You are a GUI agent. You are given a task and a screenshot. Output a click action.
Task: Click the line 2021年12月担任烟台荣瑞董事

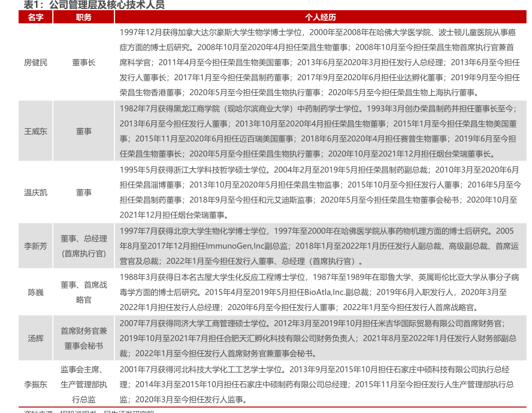[x=174, y=215]
